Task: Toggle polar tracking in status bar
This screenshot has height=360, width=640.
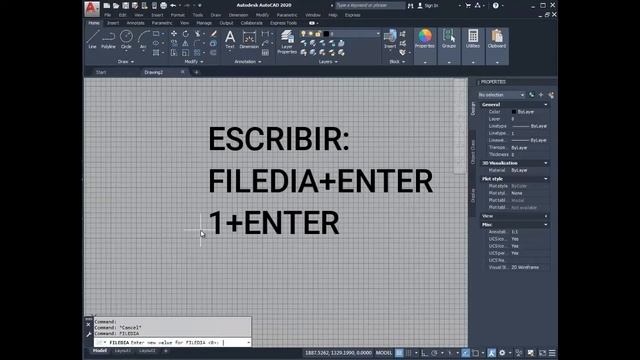Action: point(434,353)
